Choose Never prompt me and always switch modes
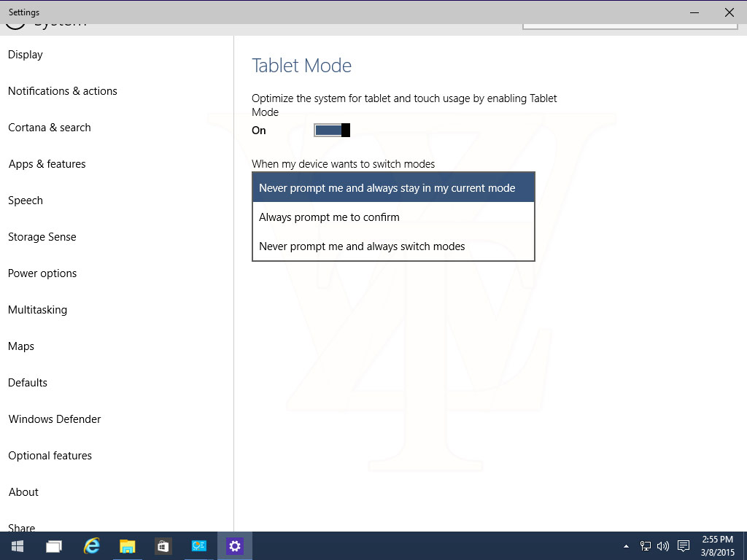 tap(393, 246)
